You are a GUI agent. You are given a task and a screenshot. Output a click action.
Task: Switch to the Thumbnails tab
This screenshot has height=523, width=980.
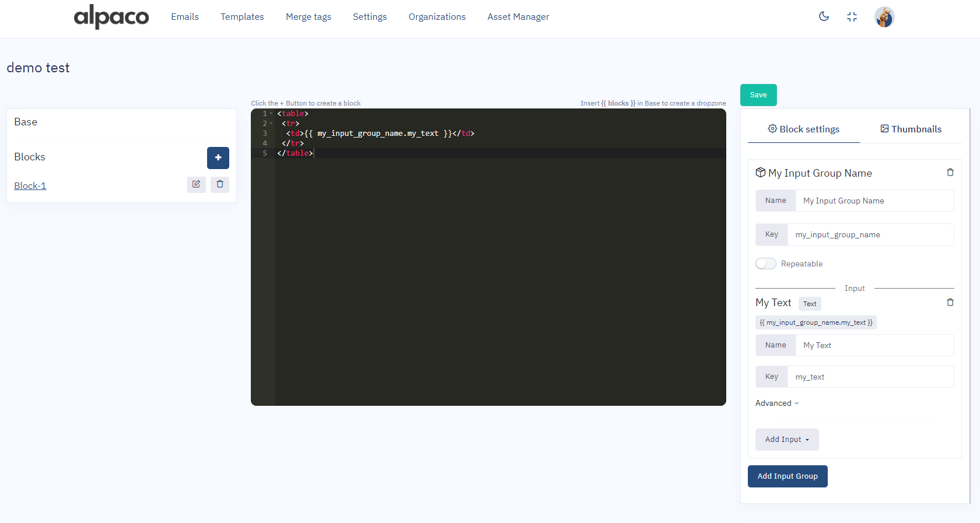[x=911, y=129]
